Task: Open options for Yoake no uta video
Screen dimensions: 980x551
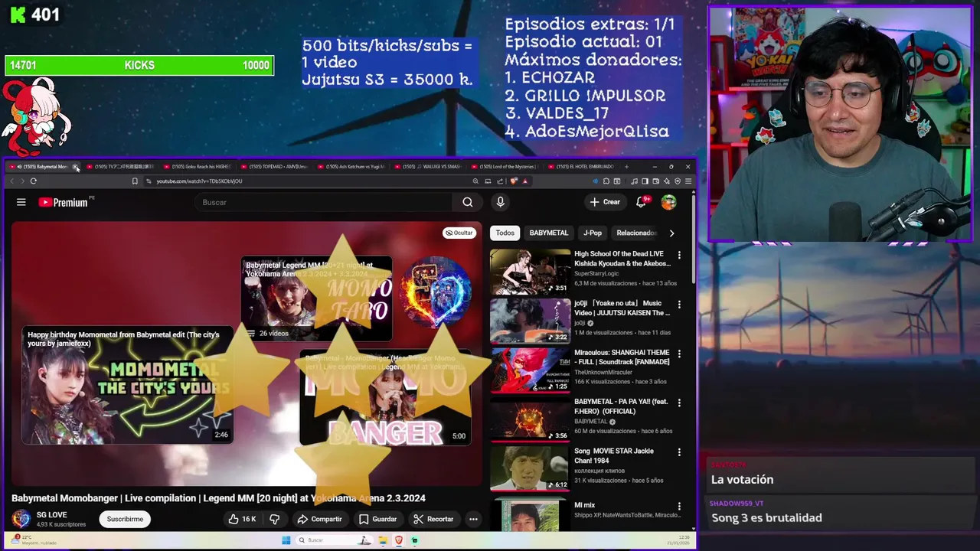Action: [679, 305]
